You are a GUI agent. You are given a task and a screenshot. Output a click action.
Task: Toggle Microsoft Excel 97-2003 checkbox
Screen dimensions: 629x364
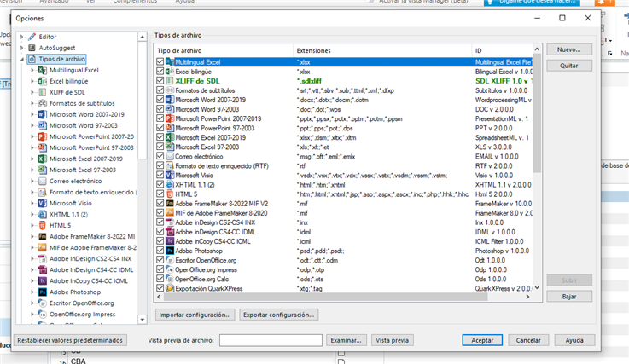[x=160, y=147]
